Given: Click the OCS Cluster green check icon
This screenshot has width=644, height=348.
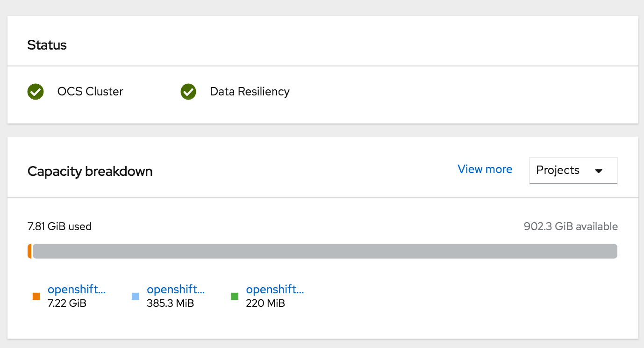Looking at the screenshot, I should (36, 92).
